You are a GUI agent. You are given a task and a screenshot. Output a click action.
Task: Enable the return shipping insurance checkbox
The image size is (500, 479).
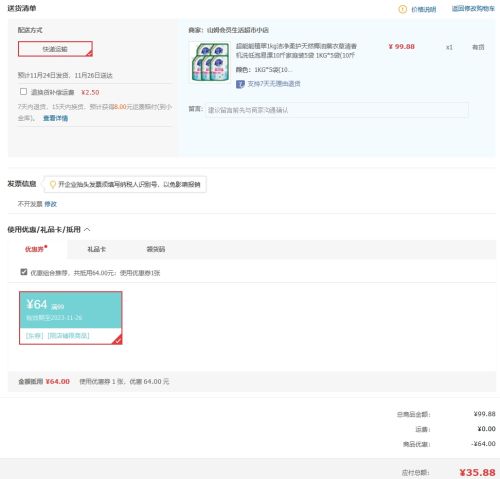tap(23, 91)
